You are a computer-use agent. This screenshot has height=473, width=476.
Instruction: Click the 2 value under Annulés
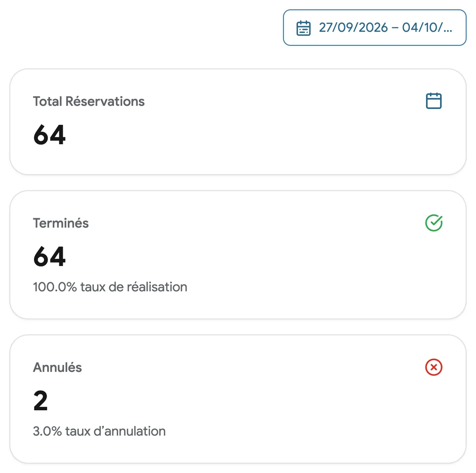tap(40, 401)
